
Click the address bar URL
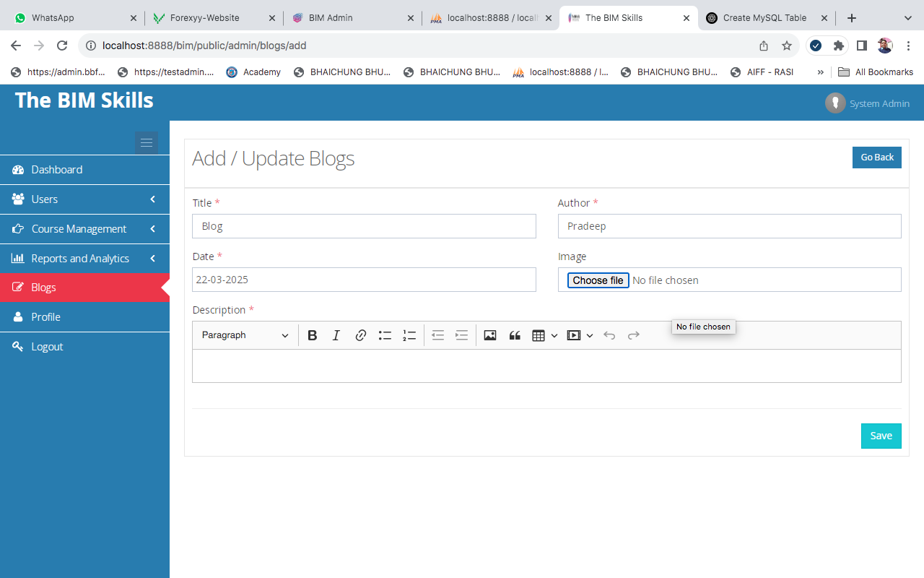(204, 46)
